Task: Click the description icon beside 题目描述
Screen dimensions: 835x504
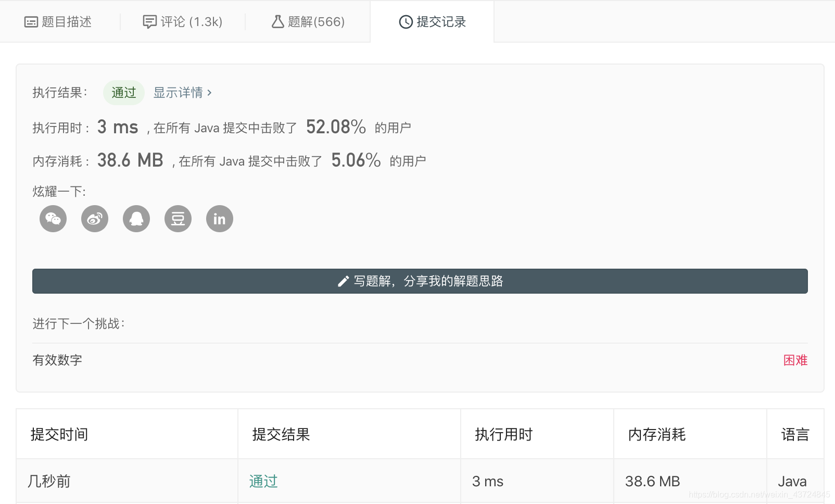Action: pyautogui.click(x=32, y=21)
